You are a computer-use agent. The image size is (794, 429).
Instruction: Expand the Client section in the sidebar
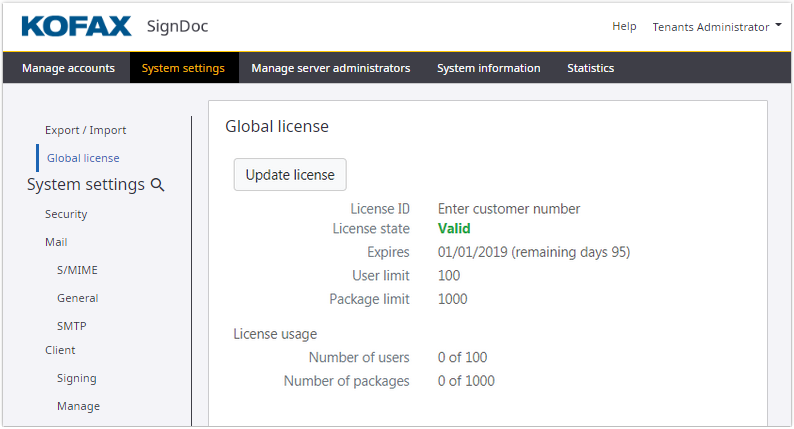pos(60,351)
